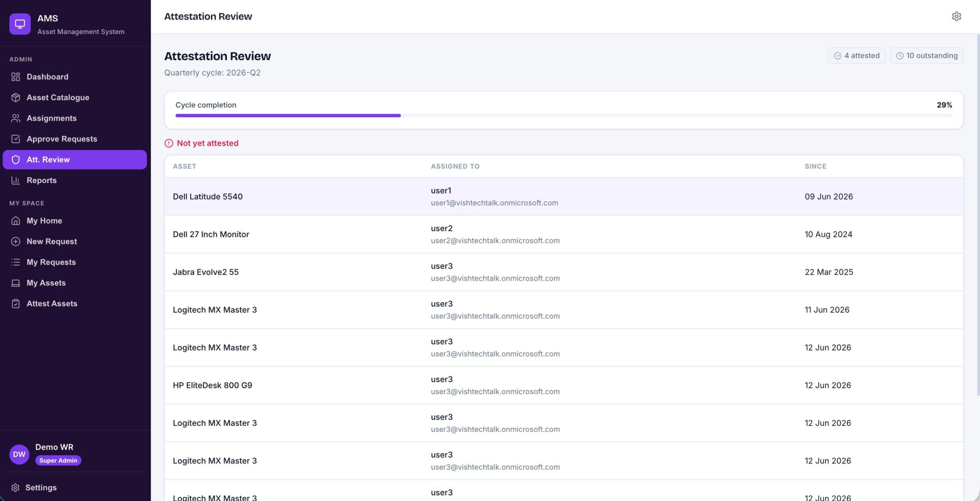980x501 pixels.
Task: Click the outstanding clock icon
Action: coord(900,56)
